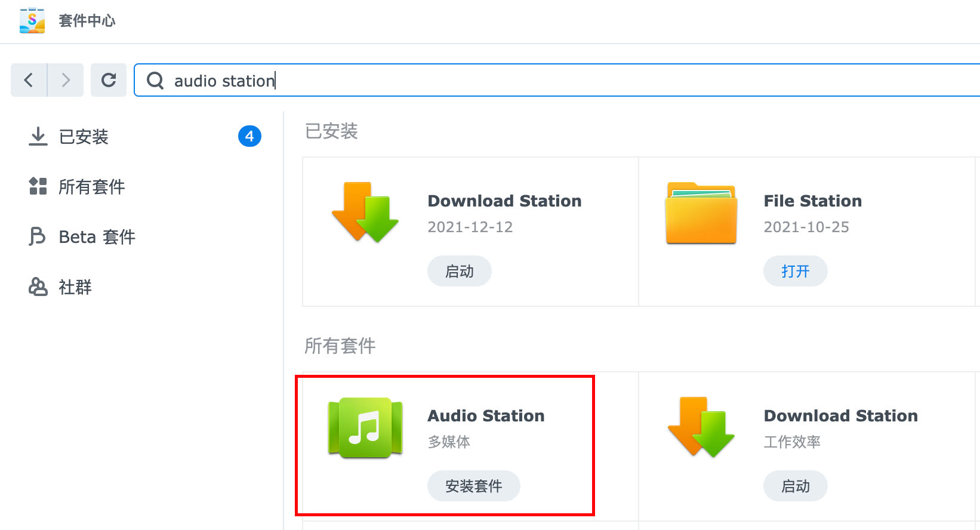980x530 pixels.
Task: Open Audio Station package title link
Action: (x=486, y=415)
